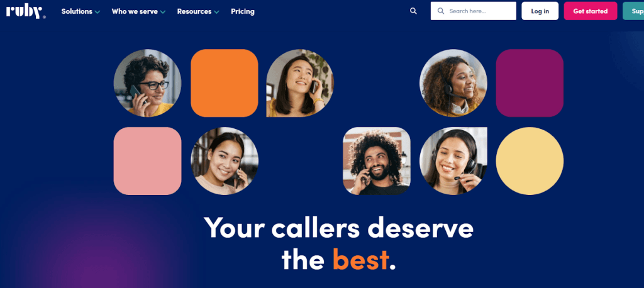This screenshot has width=644, height=288.
Task: Click the ruby logo in header
Action: [x=25, y=11]
